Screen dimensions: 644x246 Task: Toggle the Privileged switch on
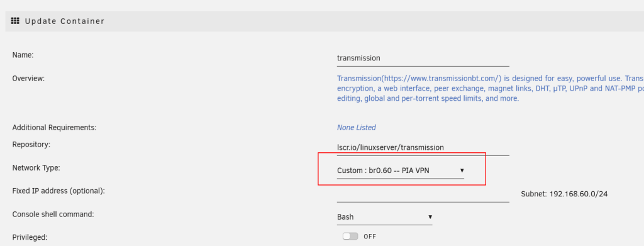click(350, 236)
